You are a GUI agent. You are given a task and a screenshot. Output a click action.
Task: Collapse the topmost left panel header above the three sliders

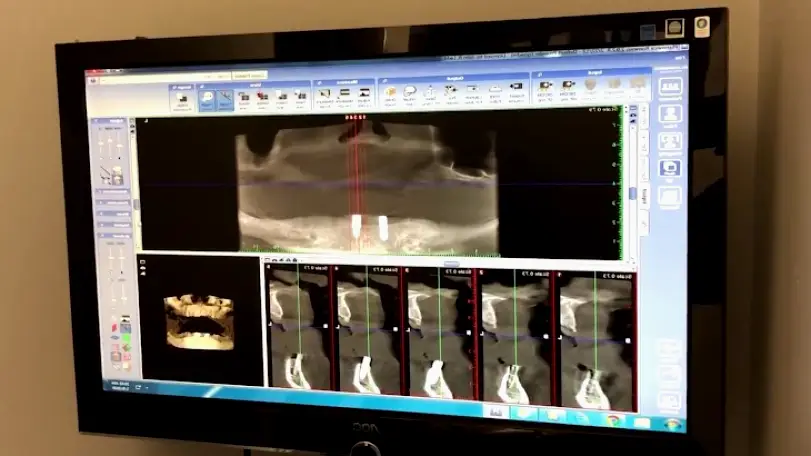[109, 121]
